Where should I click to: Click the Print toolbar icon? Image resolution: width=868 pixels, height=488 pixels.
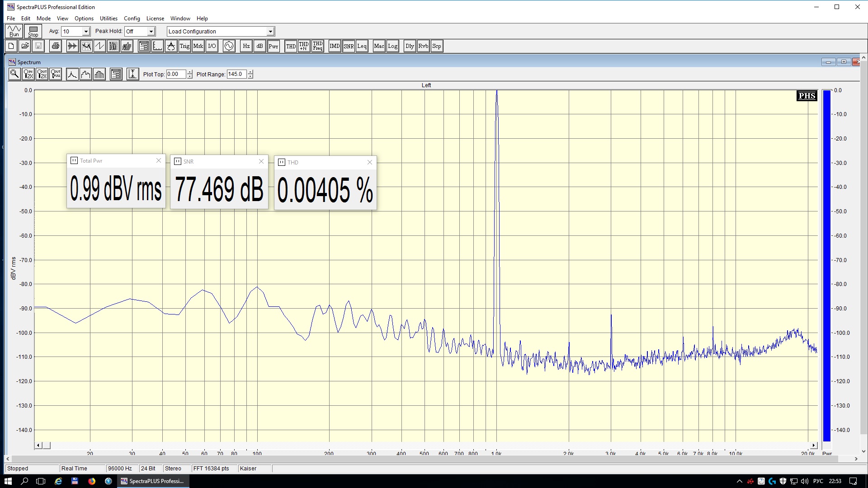(55, 46)
